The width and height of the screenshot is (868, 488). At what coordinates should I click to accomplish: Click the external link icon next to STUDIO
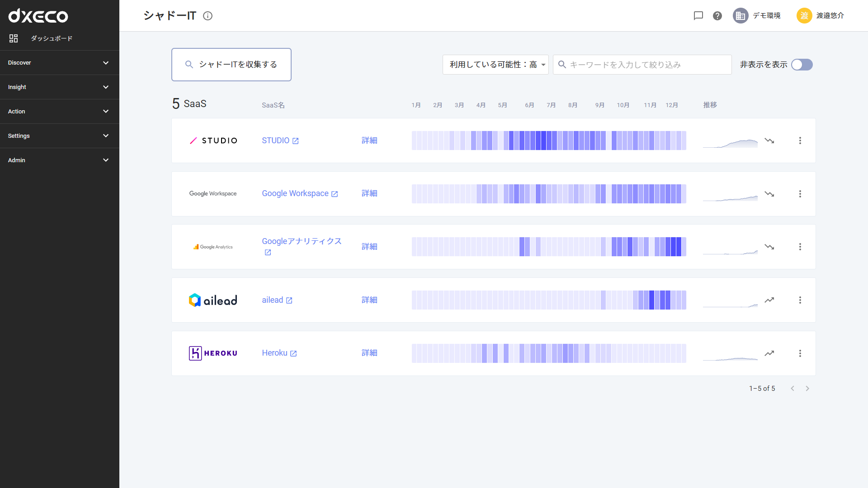click(x=296, y=141)
